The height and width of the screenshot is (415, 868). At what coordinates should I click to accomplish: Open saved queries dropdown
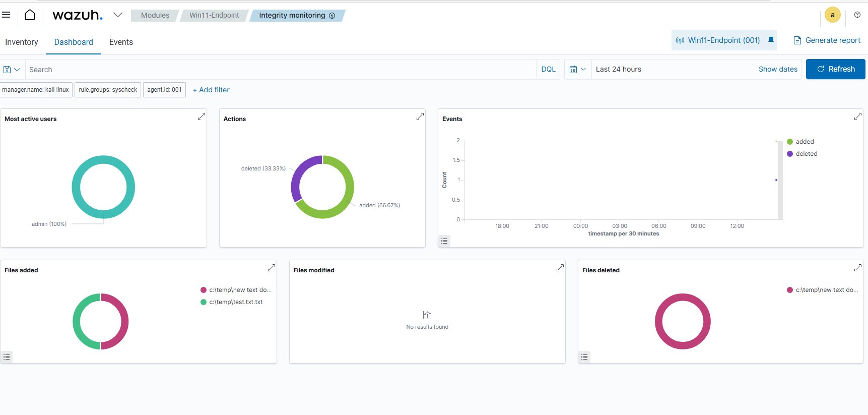click(12, 70)
